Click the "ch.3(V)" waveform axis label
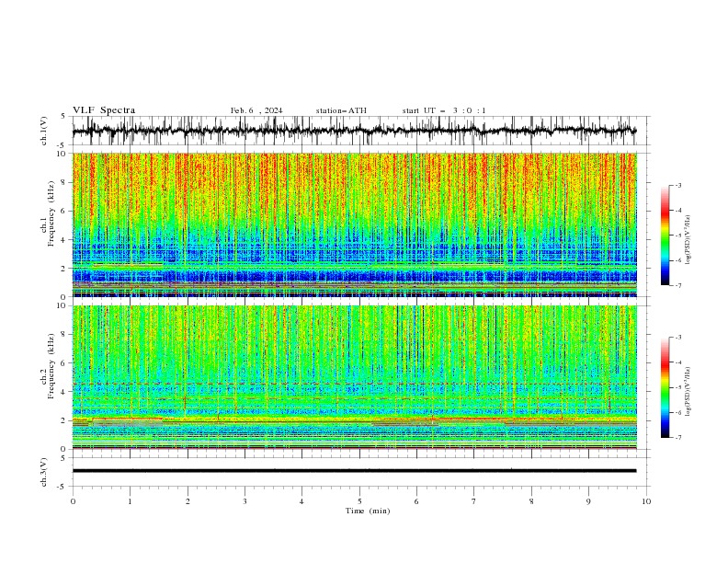Viewport: 728px width, 563px height. pyautogui.click(x=44, y=472)
